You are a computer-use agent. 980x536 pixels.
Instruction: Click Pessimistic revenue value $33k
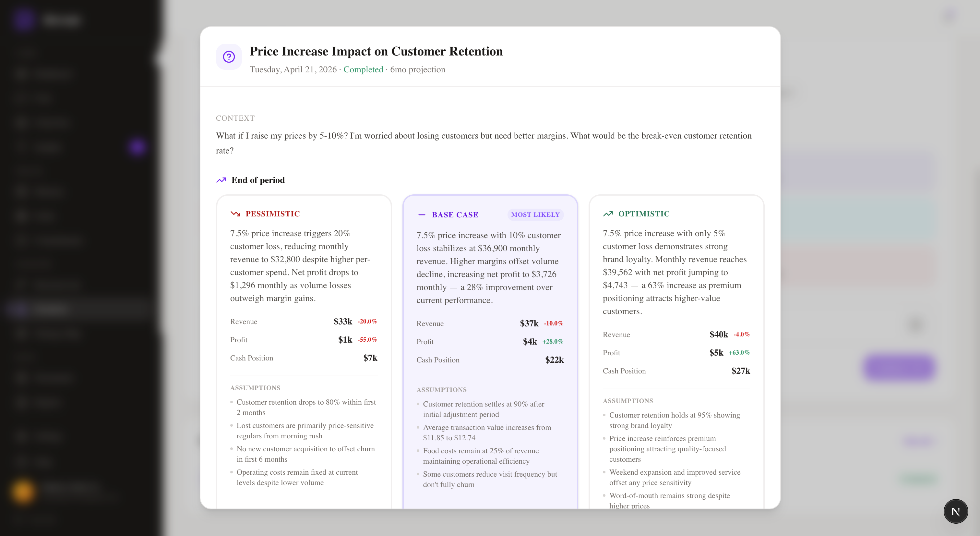point(342,322)
